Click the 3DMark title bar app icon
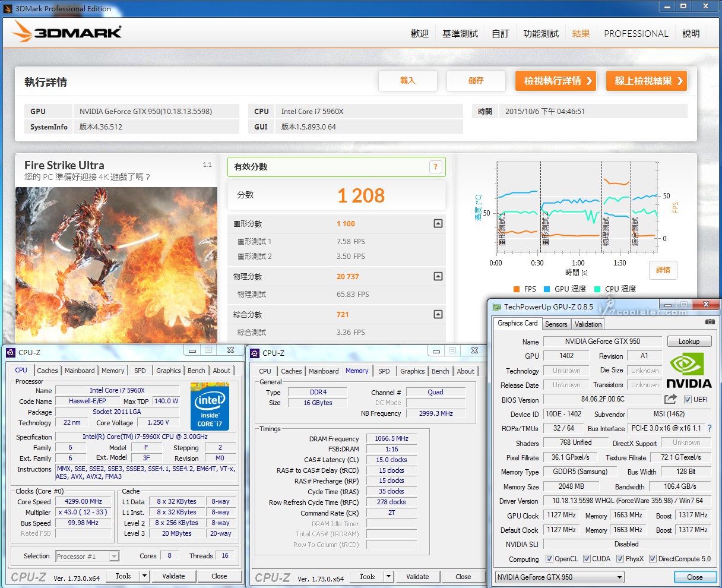The height and width of the screenshot is (588, 722). pyautogui.click(x=8, y=8)
